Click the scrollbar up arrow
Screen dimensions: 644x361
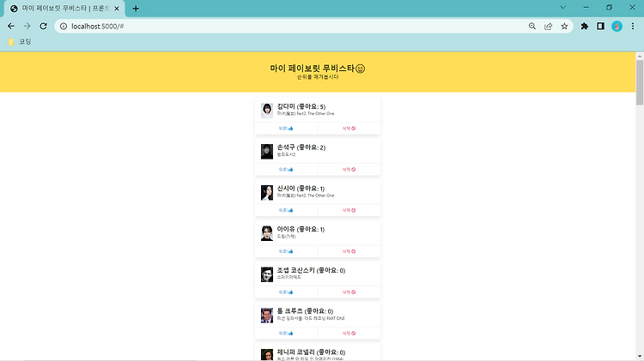point(640,56)
